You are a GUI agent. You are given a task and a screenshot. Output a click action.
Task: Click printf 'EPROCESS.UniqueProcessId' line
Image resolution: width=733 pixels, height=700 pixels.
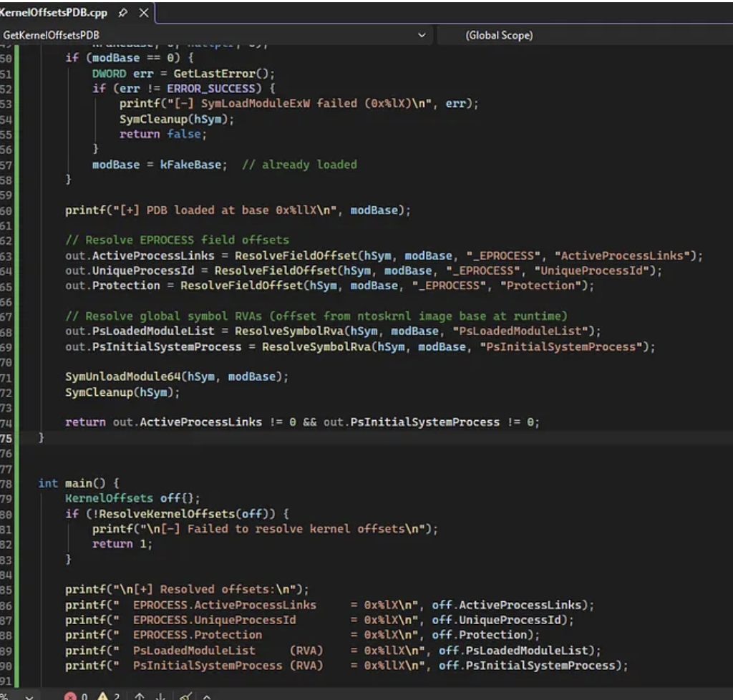pos(319,620)
